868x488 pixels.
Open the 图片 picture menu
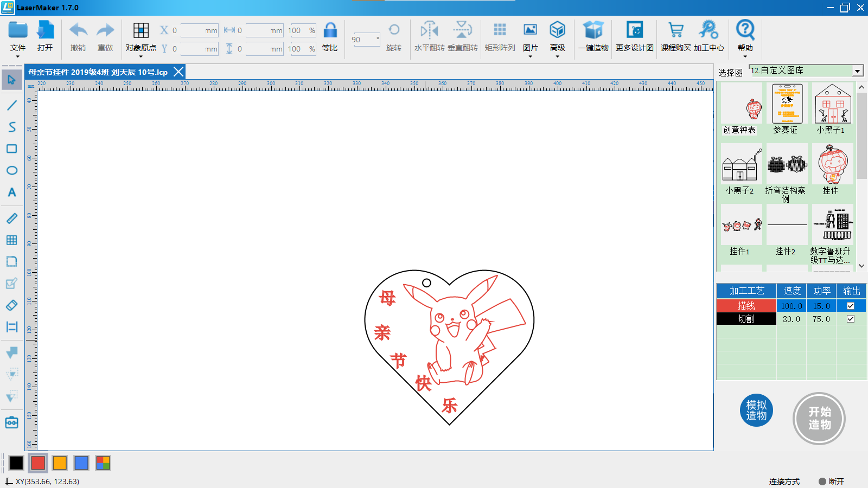tap(530, 30)
